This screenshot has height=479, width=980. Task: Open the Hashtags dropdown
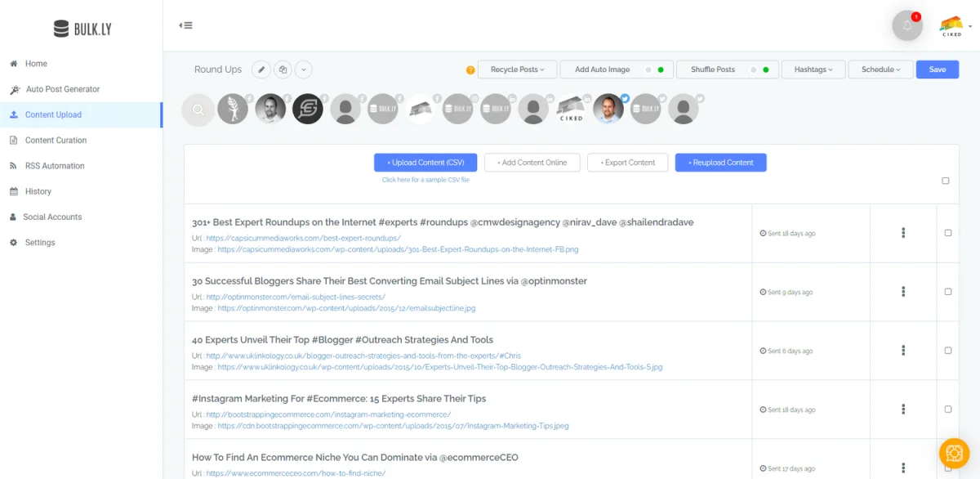click(x=813, y=70)
